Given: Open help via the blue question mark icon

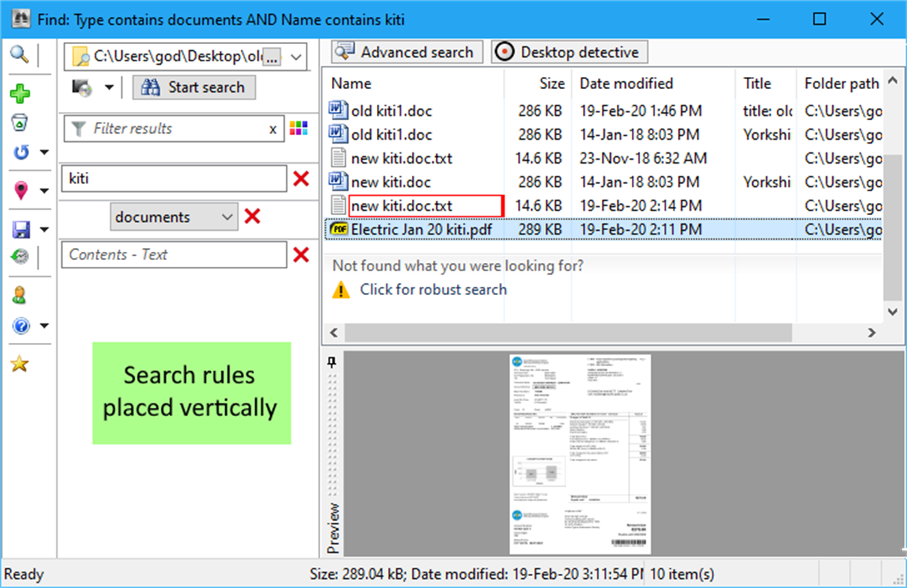Looking at the screenshot, I should click(22, 324).
